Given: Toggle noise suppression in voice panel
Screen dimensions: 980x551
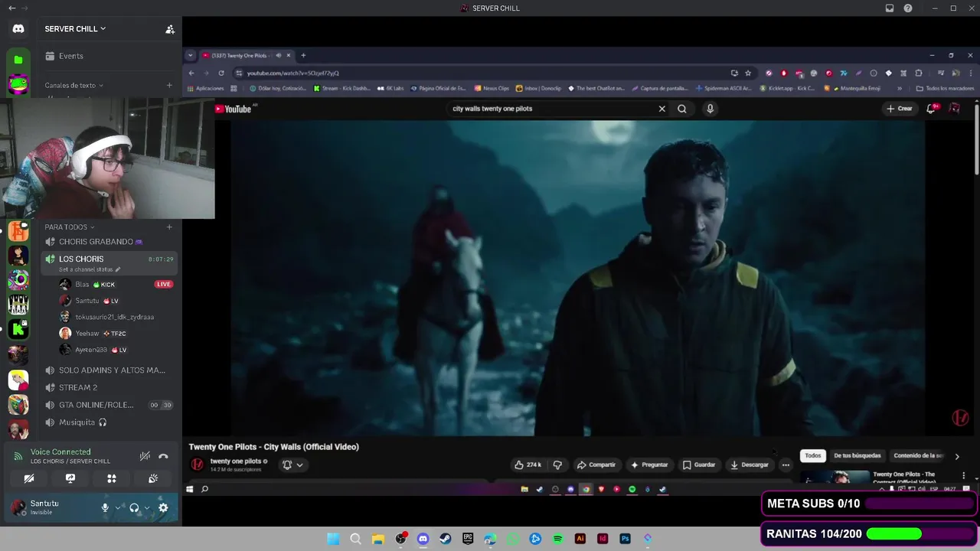Looking at the screenshot, I should [x=145, y=456].
